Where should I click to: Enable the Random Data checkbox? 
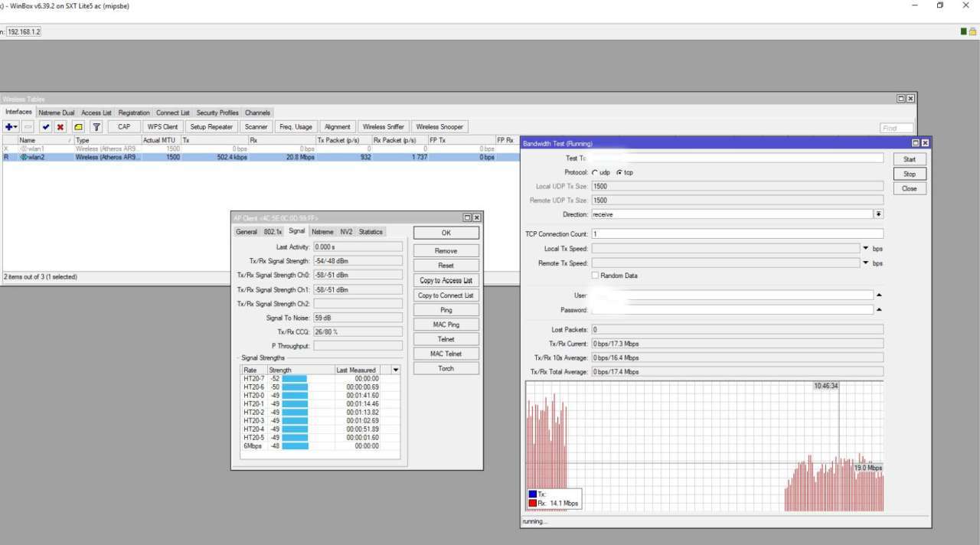[595, 276]
